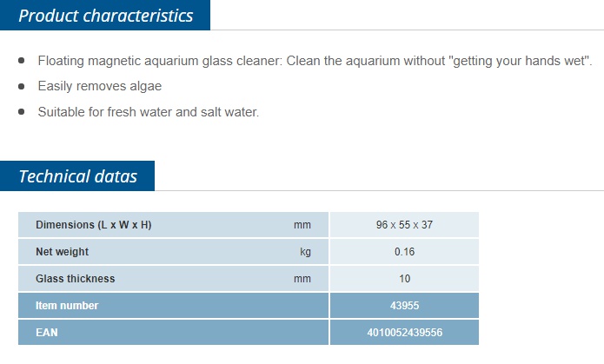Click the Glass thickness label
This screenshot has height=364, width=604.
pos(75,279)
